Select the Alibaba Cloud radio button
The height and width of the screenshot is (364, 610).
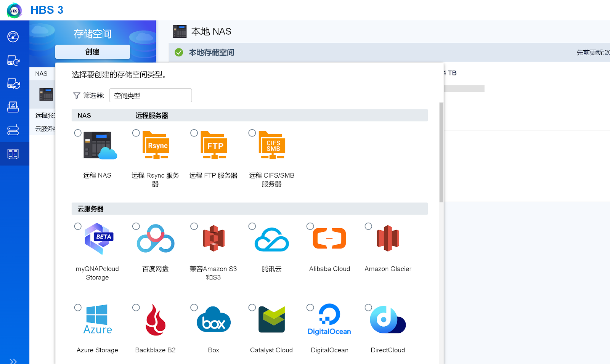310,226
